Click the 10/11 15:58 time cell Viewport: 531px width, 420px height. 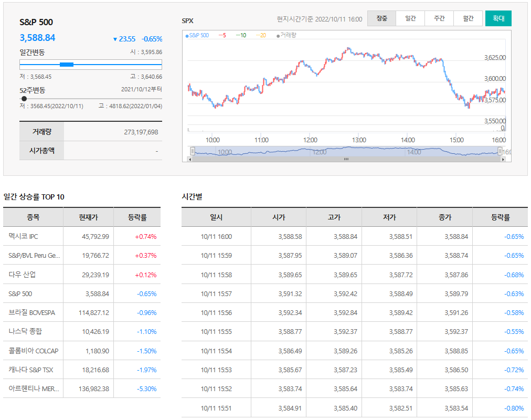click(216, 275)
